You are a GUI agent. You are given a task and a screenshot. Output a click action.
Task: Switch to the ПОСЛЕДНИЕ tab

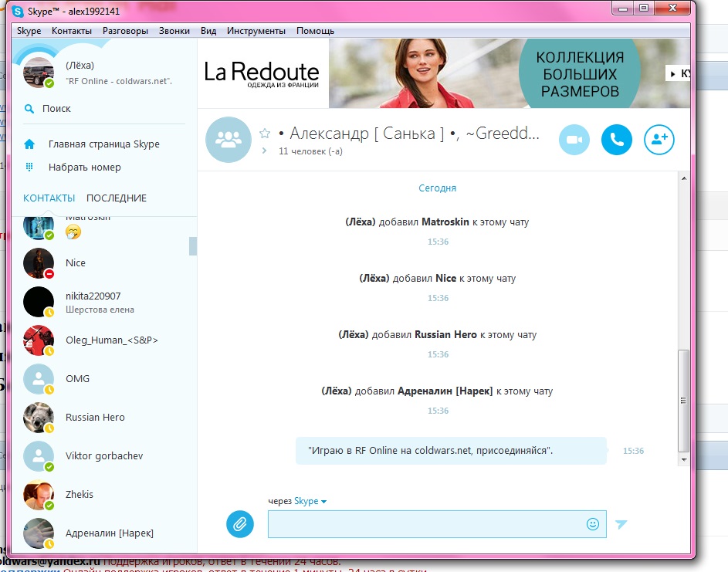[117, 198]
